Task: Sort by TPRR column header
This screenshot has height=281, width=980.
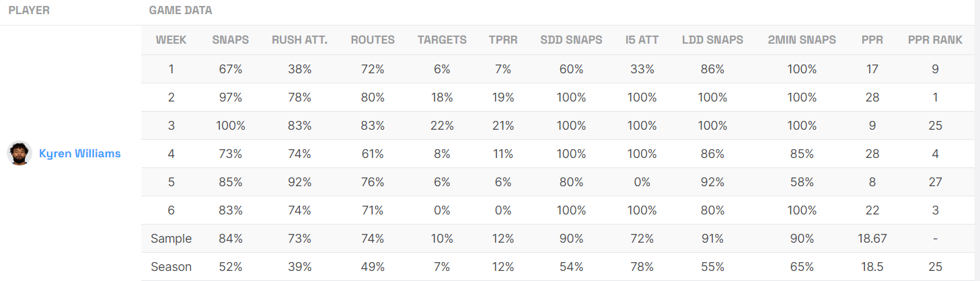Action: pos(503,40)
